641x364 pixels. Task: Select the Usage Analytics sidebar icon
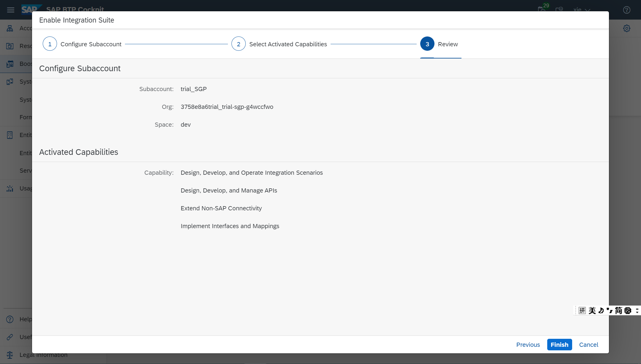tap(10, 188)
